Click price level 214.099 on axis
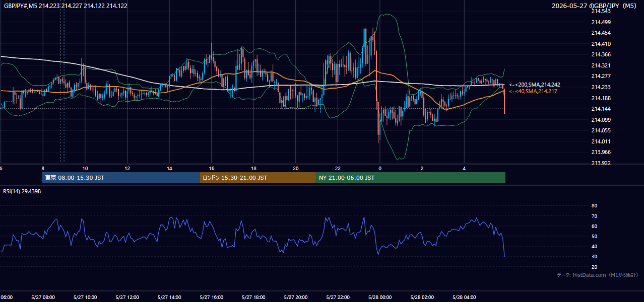This screenshot has width=644, height=302. (601, 120)
